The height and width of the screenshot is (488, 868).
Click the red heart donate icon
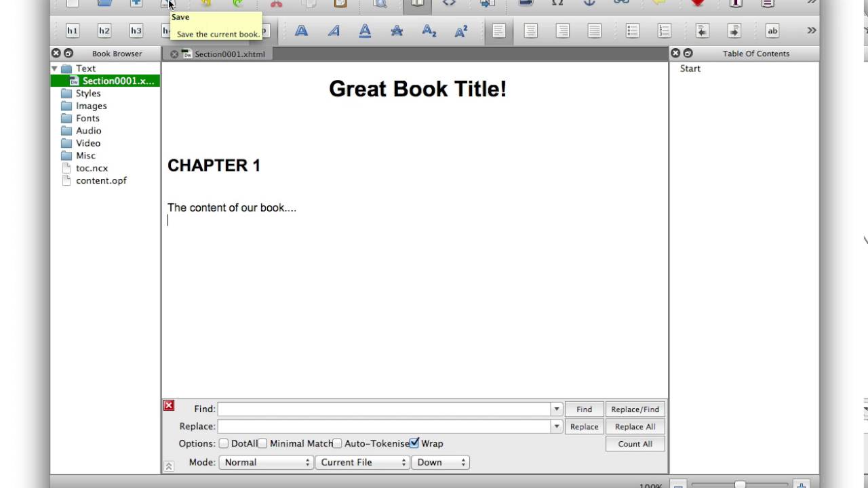point(697,3)
